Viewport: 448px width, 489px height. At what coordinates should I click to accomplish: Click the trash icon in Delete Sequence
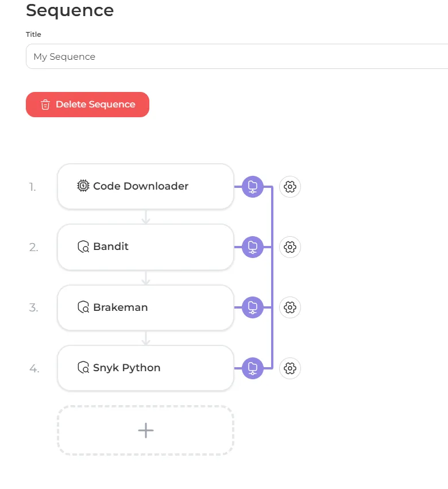[x=45, y=105]
